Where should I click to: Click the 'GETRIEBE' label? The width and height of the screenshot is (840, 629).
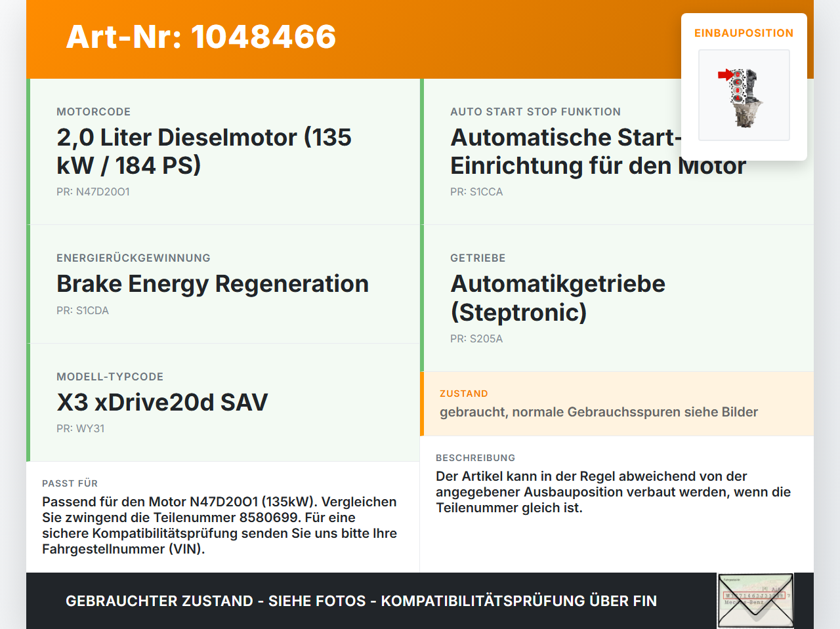478,258
